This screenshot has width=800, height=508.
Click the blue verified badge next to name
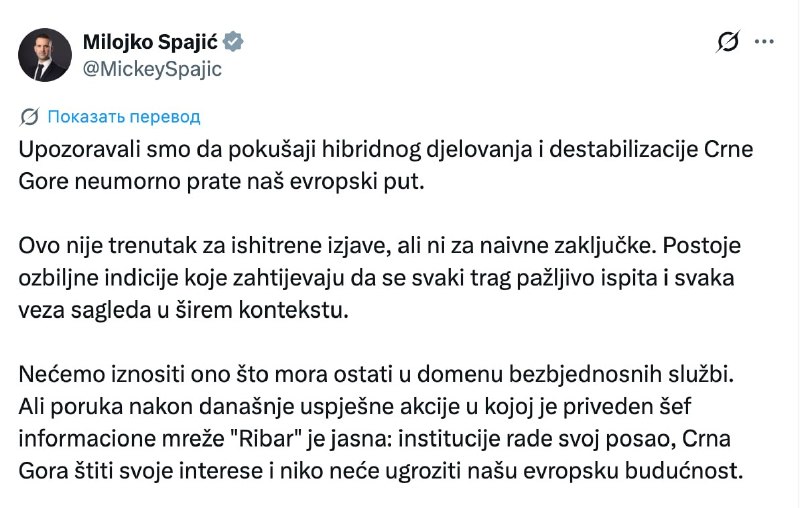pos(233,42)
